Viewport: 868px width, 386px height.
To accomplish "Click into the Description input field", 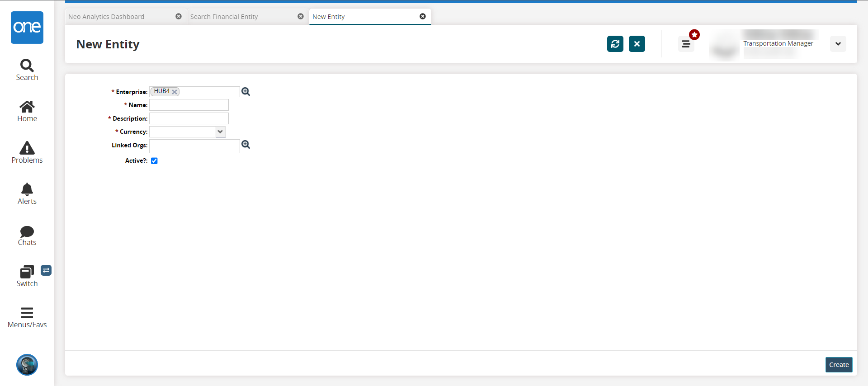I will pyautogui.click(x=189, y=118).
